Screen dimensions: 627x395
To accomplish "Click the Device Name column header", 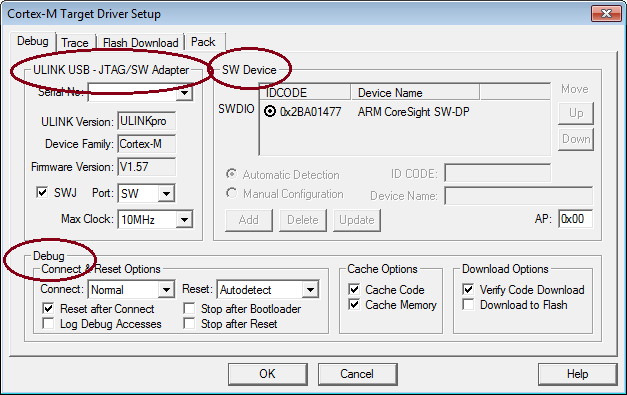I will pos(415,92).
